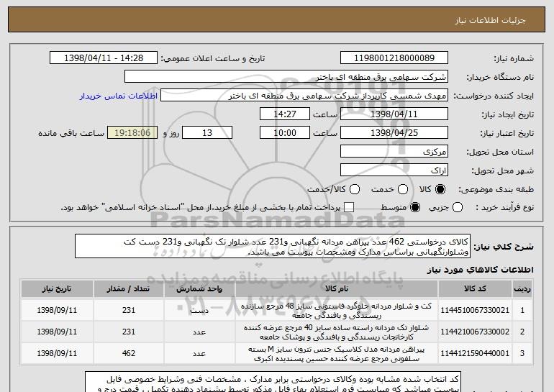Click the واحد شمارش column header
This screenshot has width=554, height=392.
[x=199, y=289]
